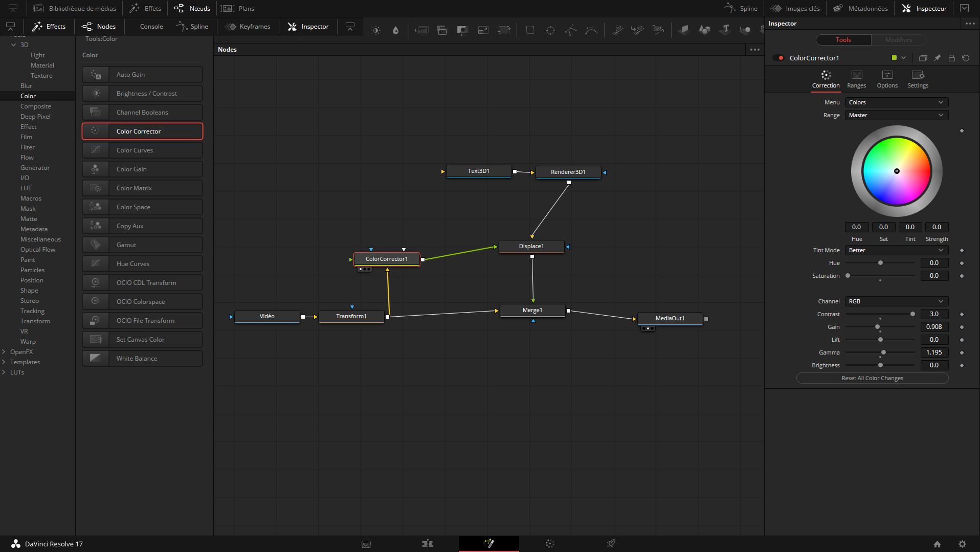Adjust the Contrast slider
This screenshot has width=980, height=552.
(x=880, y=314)
